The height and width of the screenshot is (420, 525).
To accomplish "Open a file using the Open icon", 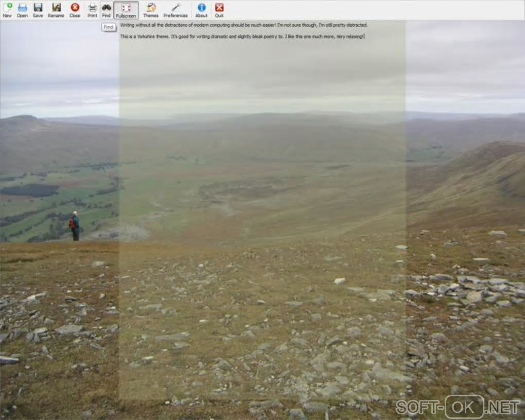I will click(x=23, y=10).
